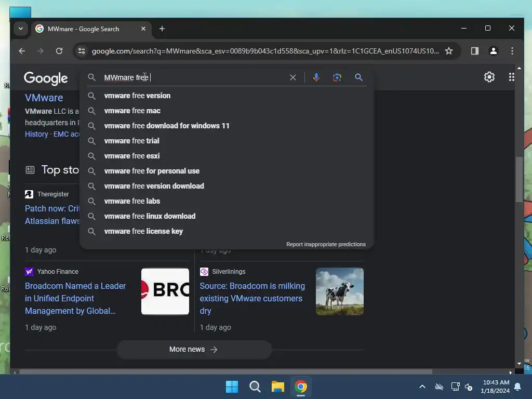Choose suggestion vmware free trial
The width and height of the screenshot is (532, 399).
227,141
